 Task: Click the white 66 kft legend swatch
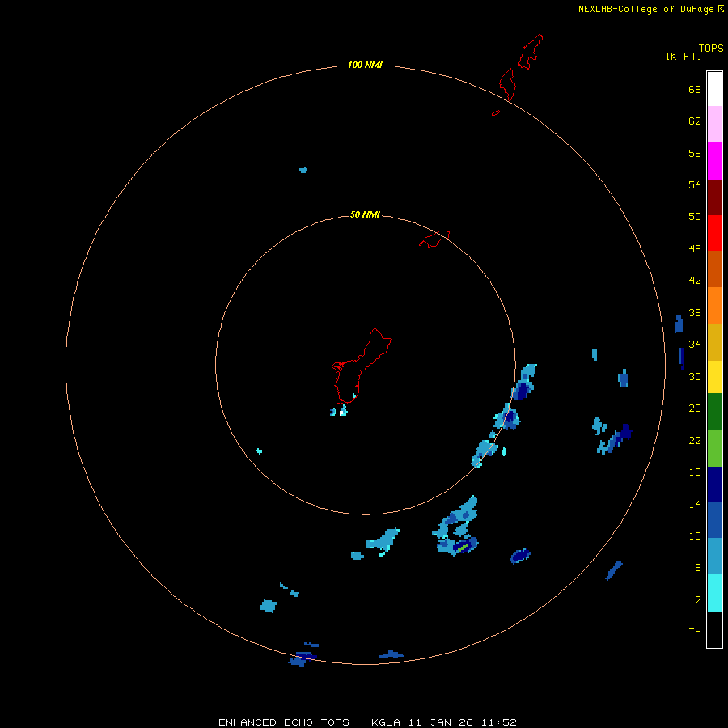[714, 89]
